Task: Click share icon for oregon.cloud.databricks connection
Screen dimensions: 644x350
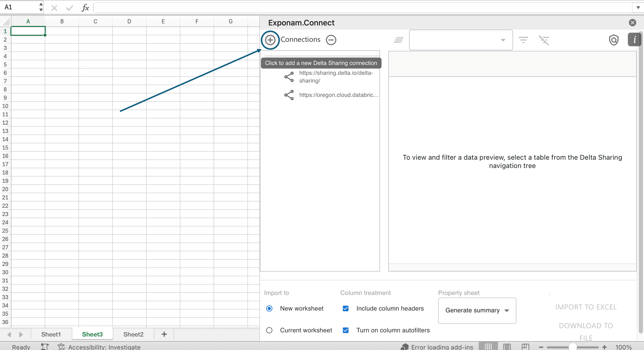Action: click(x=289, y=95)
